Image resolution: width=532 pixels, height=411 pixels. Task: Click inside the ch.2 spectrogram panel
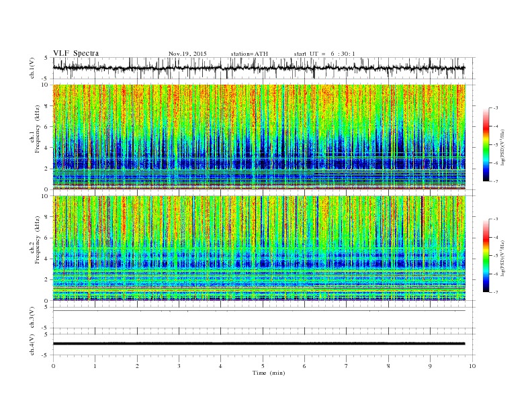point(259,248)
